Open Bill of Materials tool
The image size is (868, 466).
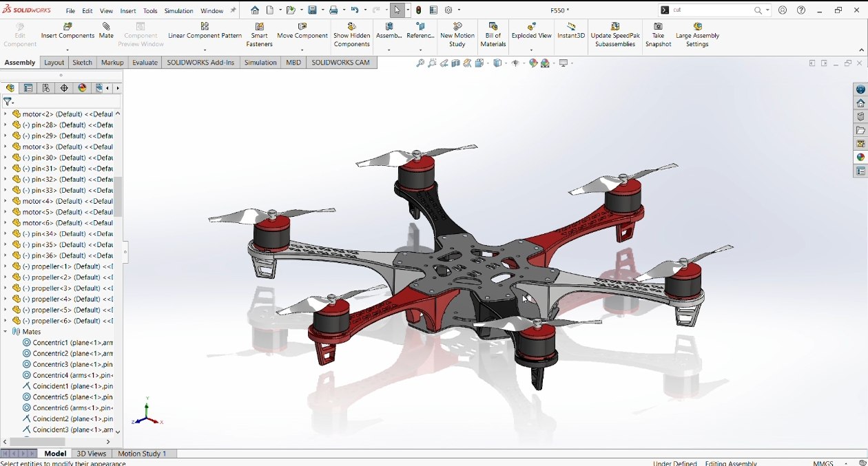coord(493,35)
